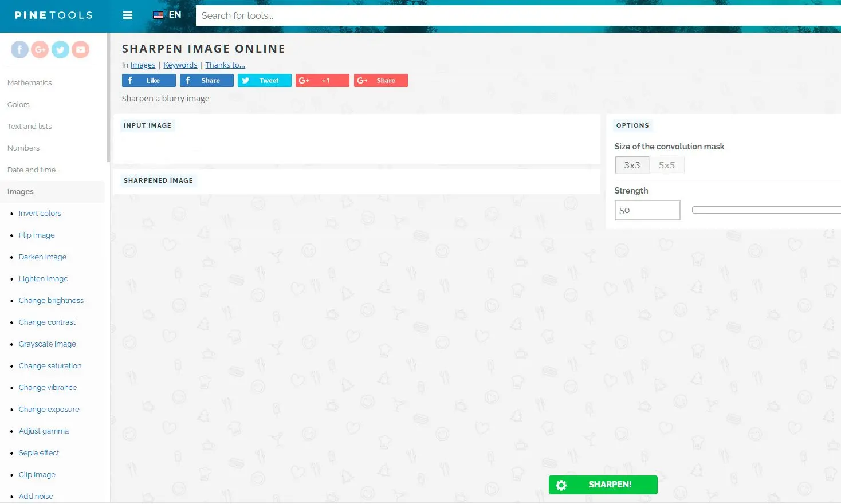The height and width of the screenshot is (504, 841).
Task: Open the hamburger menu icon
Action: click(128, 15)
